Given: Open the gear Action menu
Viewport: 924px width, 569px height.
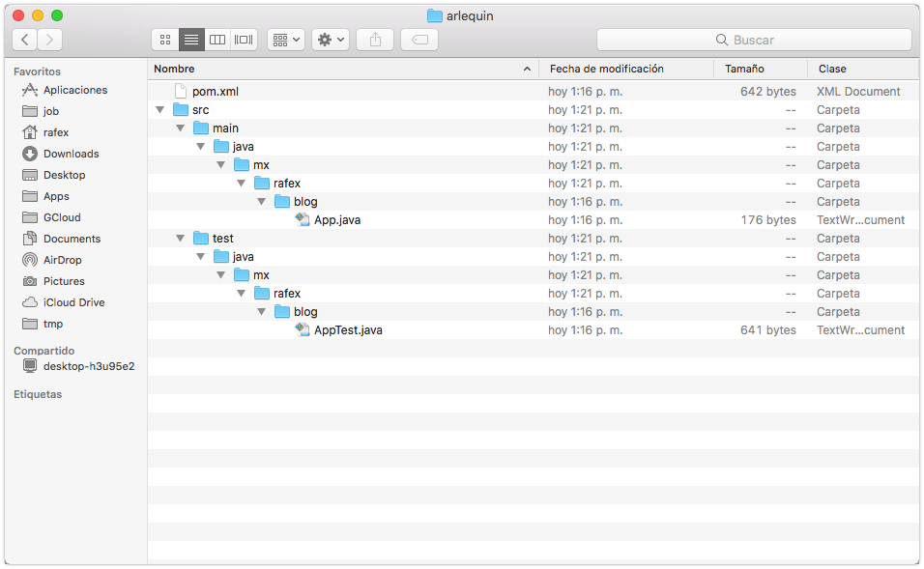Looking at the screenshot, I should 330,40.
